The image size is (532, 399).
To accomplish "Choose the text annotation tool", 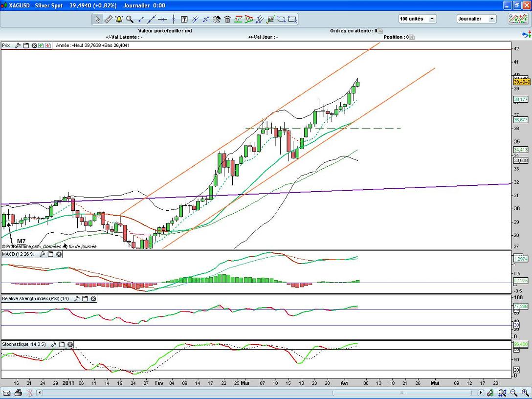I will tap(184, 20).
